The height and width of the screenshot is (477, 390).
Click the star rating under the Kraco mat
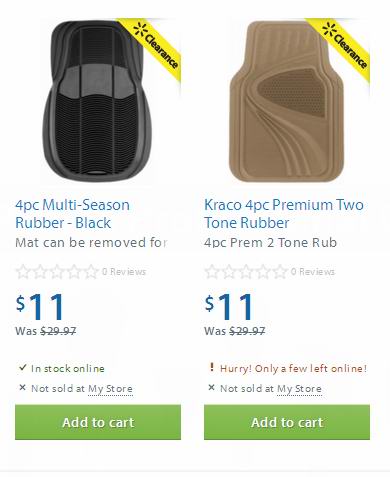[x=246, y=272]
